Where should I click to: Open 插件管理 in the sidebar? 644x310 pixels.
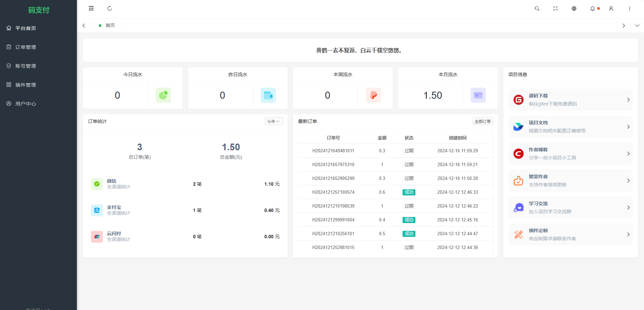[x=26, y=85]
